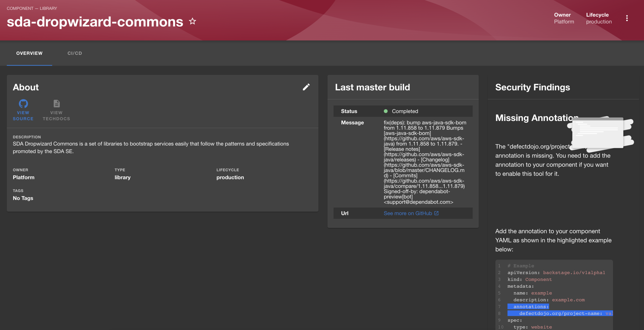Click Platform under Owner in header
The width and height of the screenshot is (644, 330).
564,22
